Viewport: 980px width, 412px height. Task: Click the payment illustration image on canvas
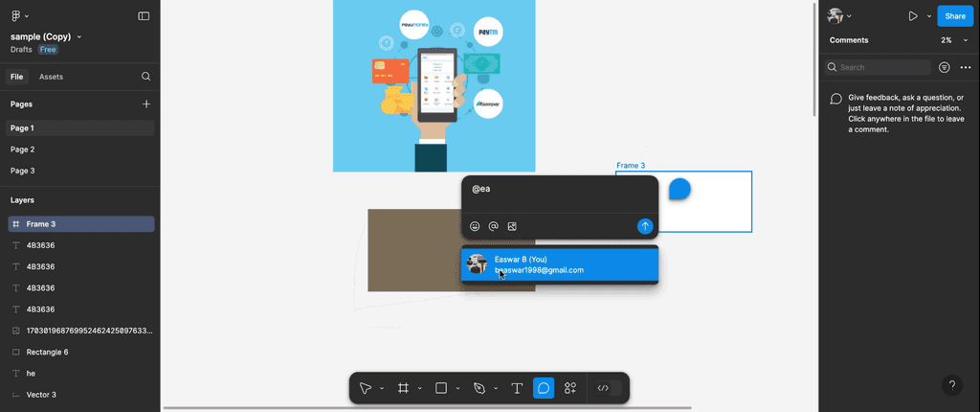(434, 86)
